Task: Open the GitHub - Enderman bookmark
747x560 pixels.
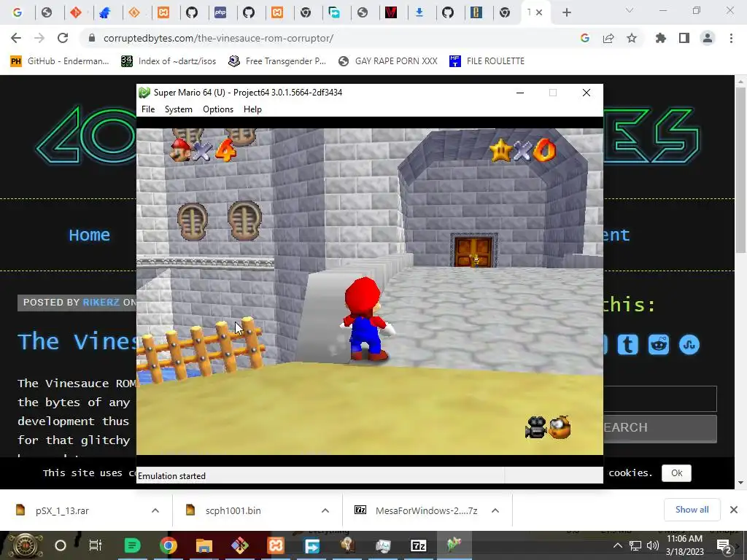Action: coord(60,61)
